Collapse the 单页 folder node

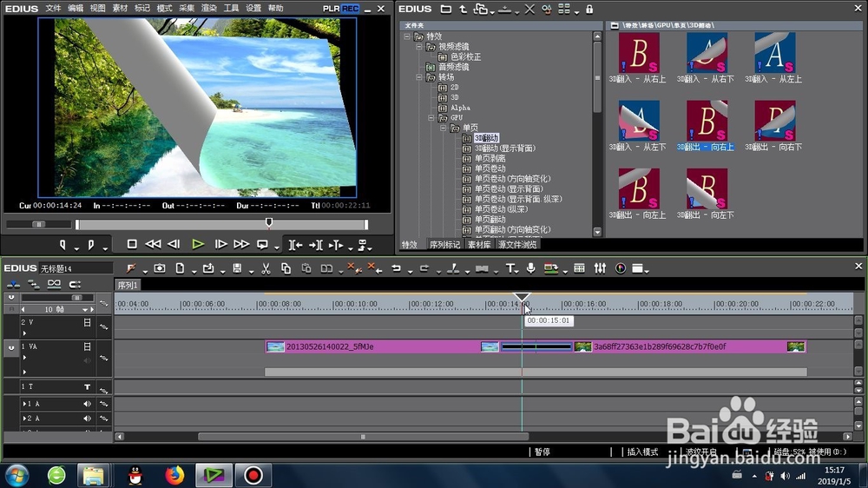pyautogui.click(x=444, y=128)
